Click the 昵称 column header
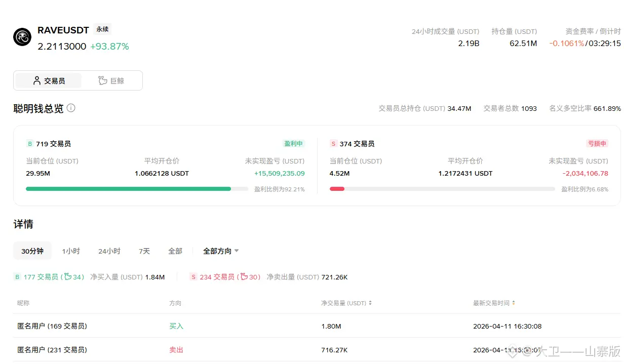 23,303
